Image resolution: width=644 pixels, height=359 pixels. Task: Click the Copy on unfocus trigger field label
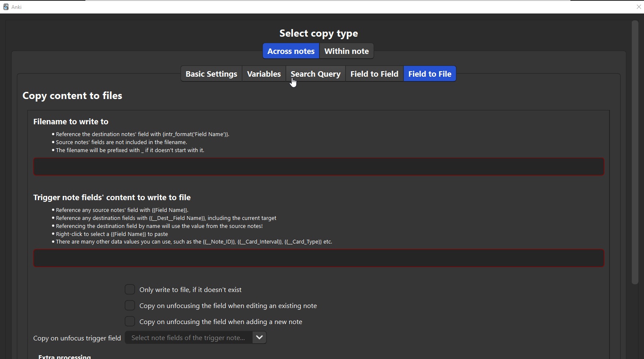coord(77,338)
